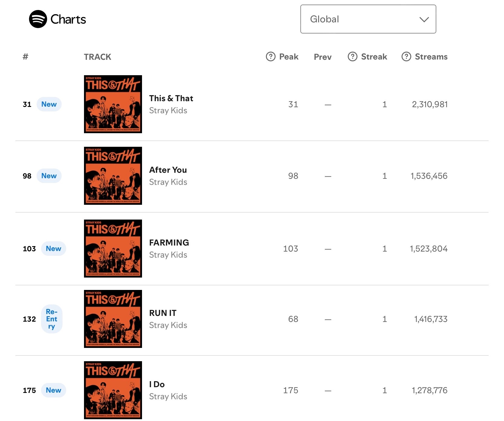
Task: Open the FARMING track title link
Action: (x=169, y=243)
